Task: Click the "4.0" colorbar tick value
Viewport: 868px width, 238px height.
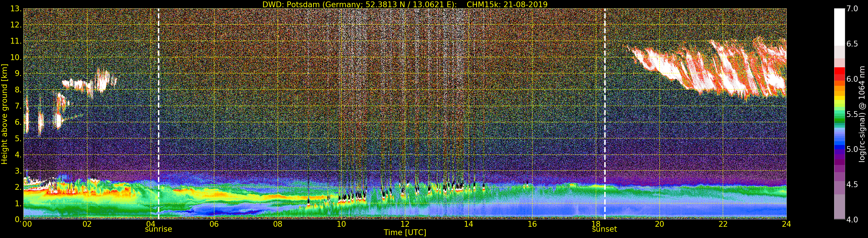Action: pos(852,220)
